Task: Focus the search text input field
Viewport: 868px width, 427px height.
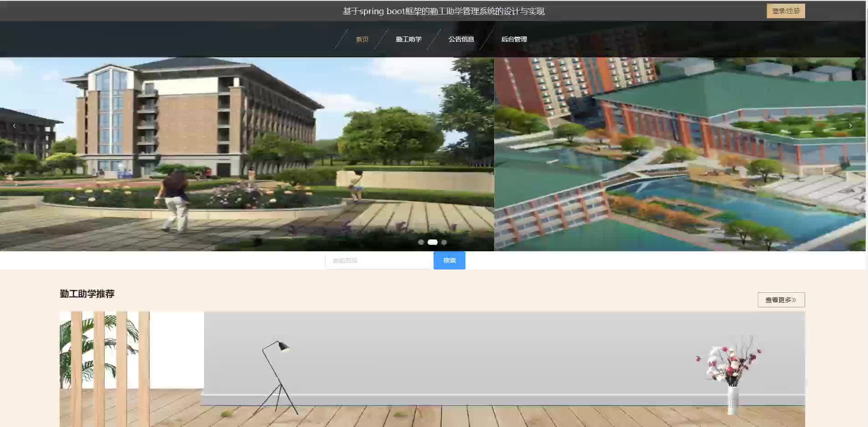Action: (378, 260)
